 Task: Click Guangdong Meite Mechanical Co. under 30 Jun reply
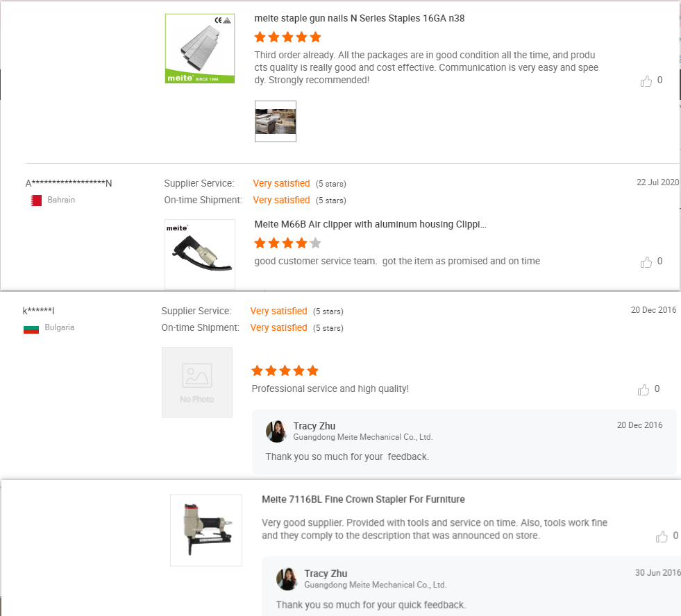(x=375, y=585)
